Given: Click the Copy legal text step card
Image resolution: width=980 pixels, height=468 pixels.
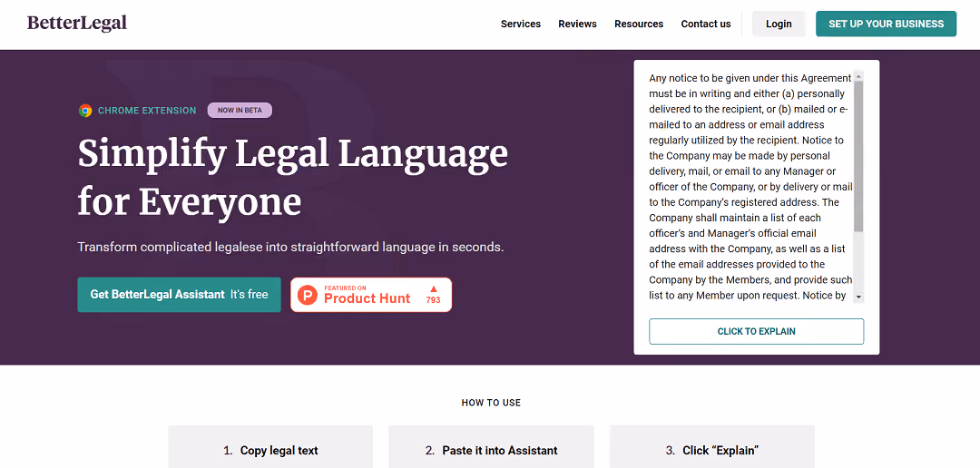Looking at the screenshot, I should point(270,447).
